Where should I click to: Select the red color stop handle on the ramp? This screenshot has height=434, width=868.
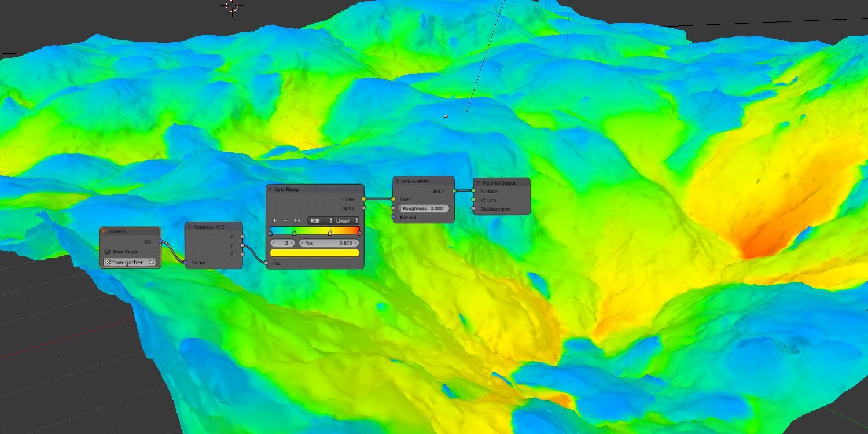(x=359, y=233)
